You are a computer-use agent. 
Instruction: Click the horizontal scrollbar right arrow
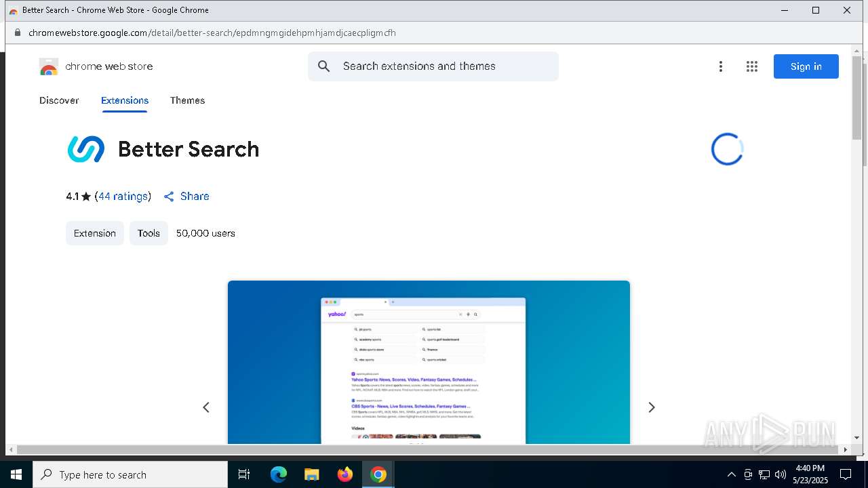click(x=845, y=449)
